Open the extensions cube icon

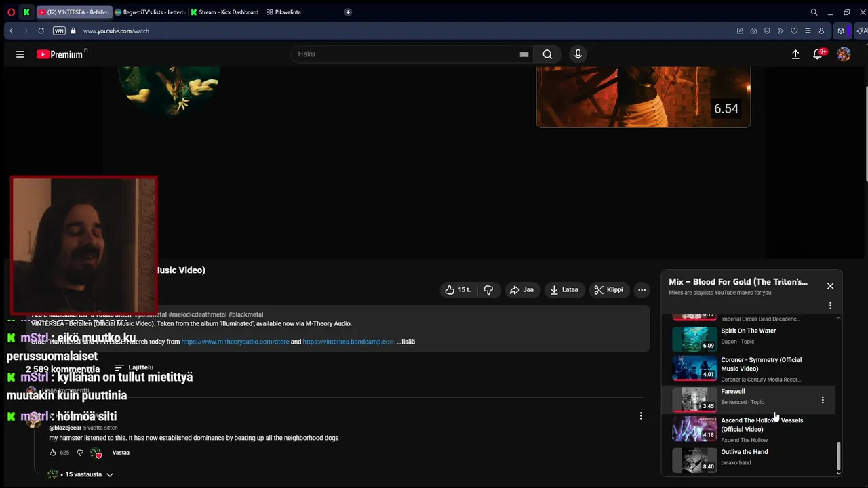(841, 30)
